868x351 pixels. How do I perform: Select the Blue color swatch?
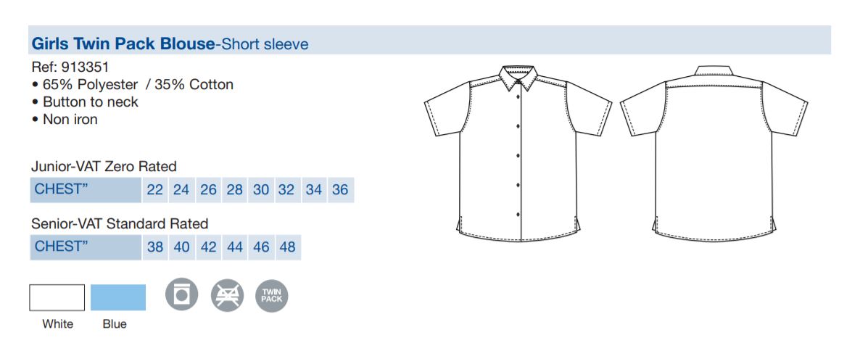(118, 297)
